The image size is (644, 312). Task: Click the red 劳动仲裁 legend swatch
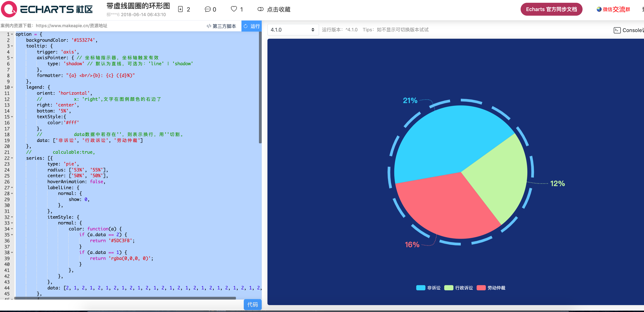pyautogui.click(x=481, y=288)
